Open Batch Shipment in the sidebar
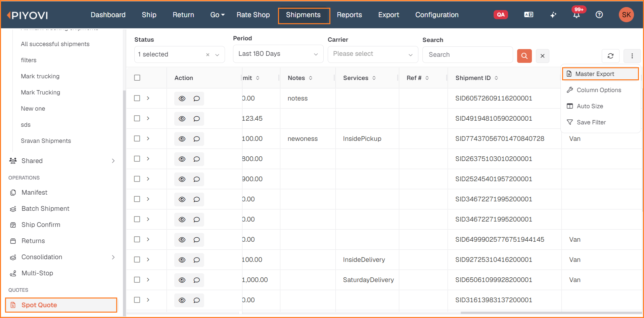The height and width of the screenshot is (318, 644). point(45,209)
